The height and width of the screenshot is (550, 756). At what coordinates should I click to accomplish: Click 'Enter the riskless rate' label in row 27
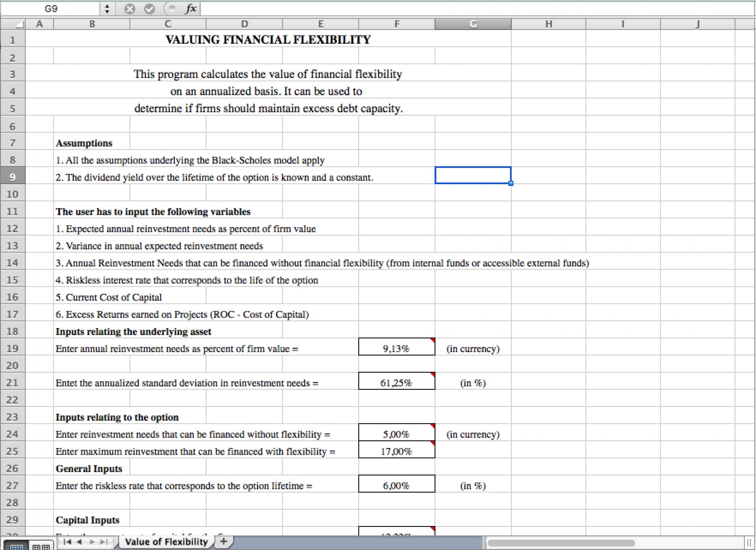coord(184,486)
